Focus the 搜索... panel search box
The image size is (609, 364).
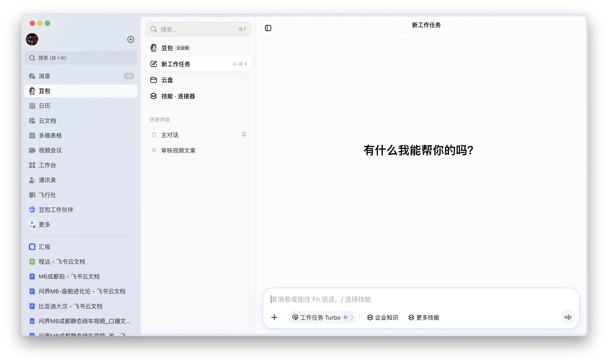198,29
